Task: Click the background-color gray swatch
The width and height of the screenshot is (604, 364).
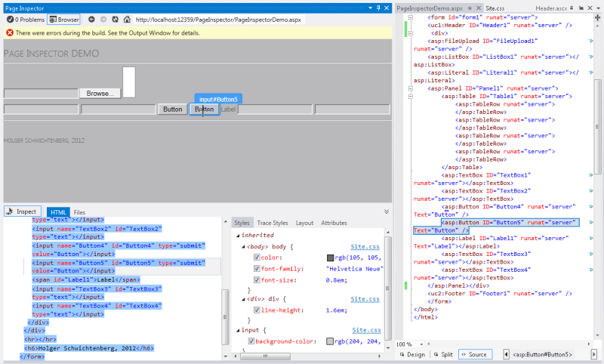Action: [x=330, y=341]
